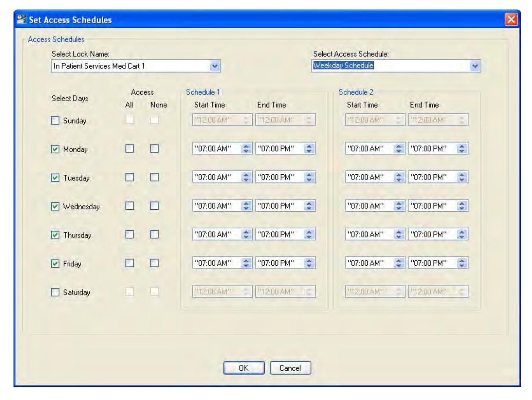Enable the Saturday checkbox
This screenshot has width=532, height=400.
55,292
